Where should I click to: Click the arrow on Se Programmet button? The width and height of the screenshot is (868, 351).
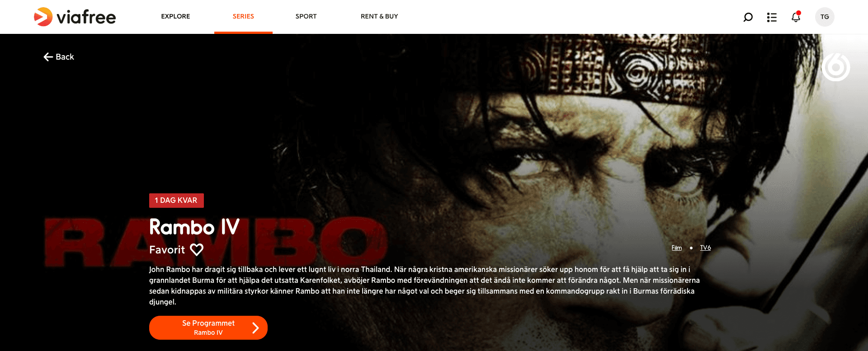click(255, 328)
